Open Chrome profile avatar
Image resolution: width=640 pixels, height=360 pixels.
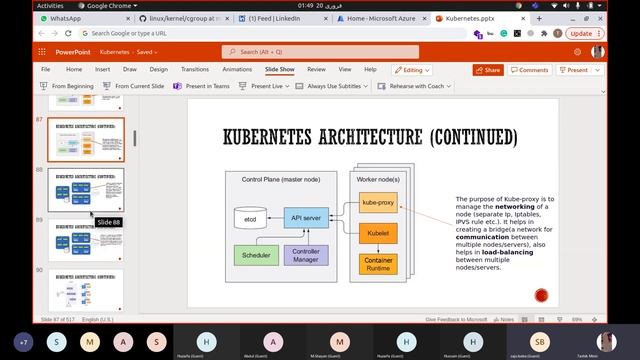tap(558, 33)
